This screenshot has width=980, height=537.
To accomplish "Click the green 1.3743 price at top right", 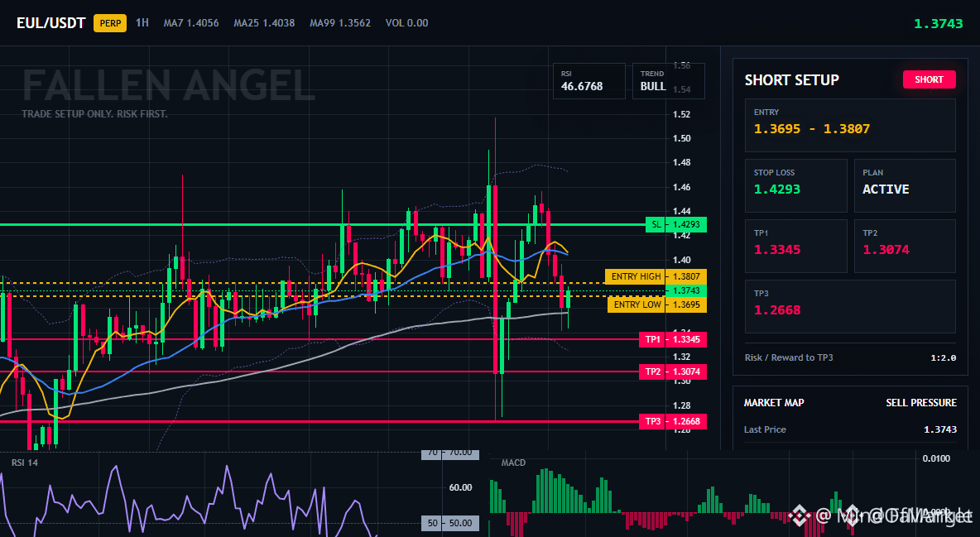I will coord(938,24).
